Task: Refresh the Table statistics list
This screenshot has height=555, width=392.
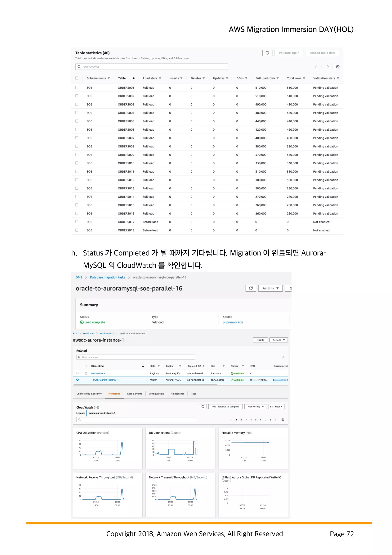Action: [267, 53]
